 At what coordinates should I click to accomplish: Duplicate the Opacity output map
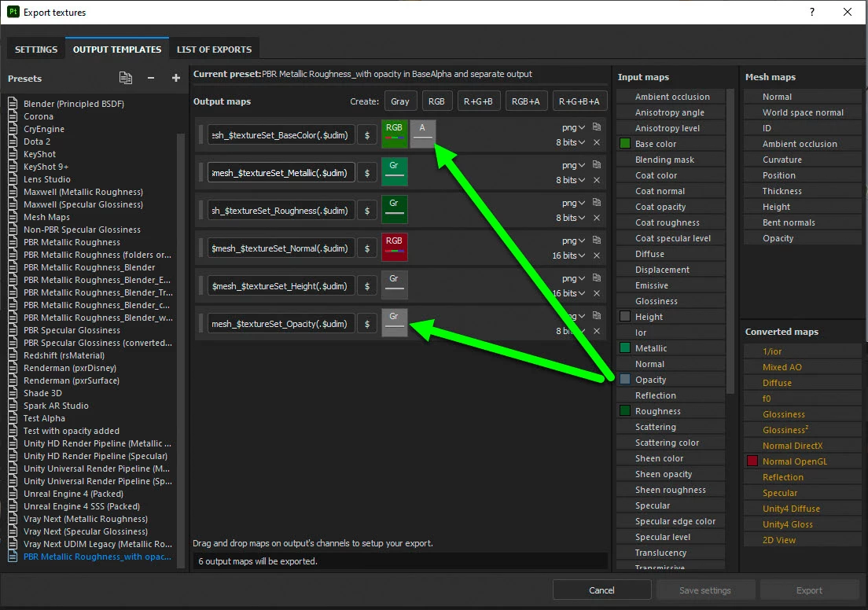click(596, 315)
